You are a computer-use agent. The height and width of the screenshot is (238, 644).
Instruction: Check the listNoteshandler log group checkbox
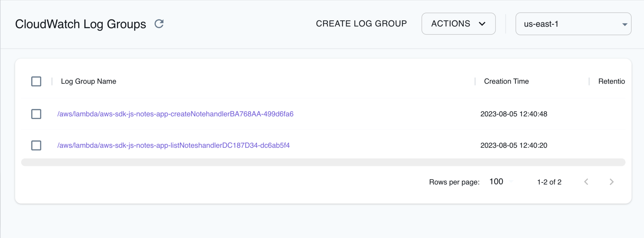[36, 145]
